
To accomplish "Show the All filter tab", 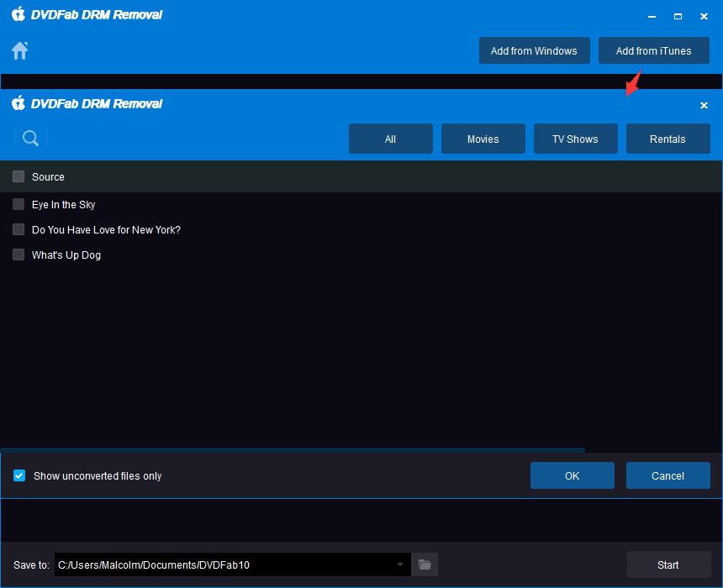I will click(391, 139).
